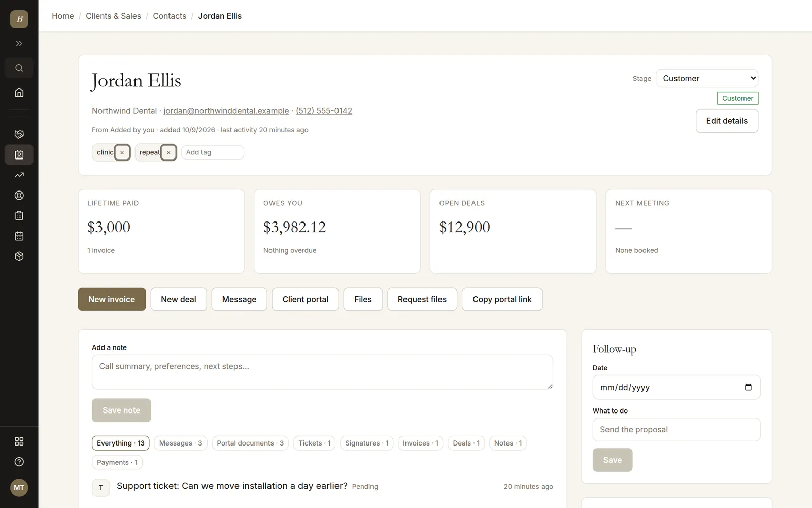Click Home in the breadcrumb
The height and width of the screenshot is (508, 812).
pyautogui.click(x=63, y=16)
